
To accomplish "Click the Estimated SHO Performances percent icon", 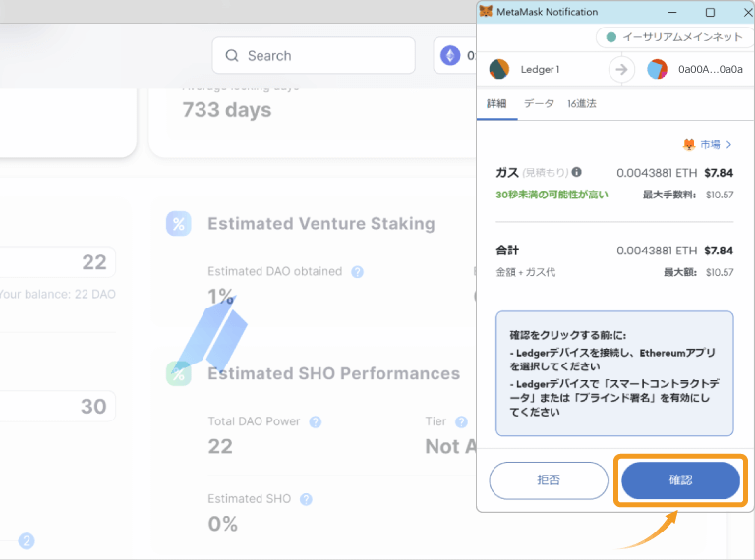I will [x=179, y=373].
